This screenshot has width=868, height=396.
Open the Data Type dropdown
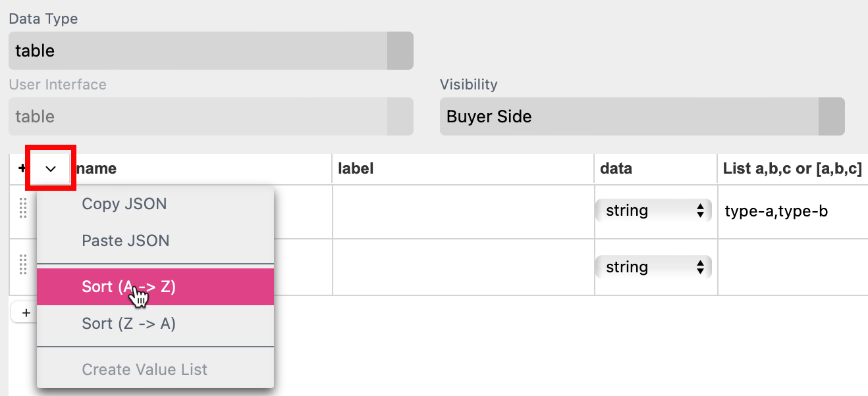(x=211, y=51)
